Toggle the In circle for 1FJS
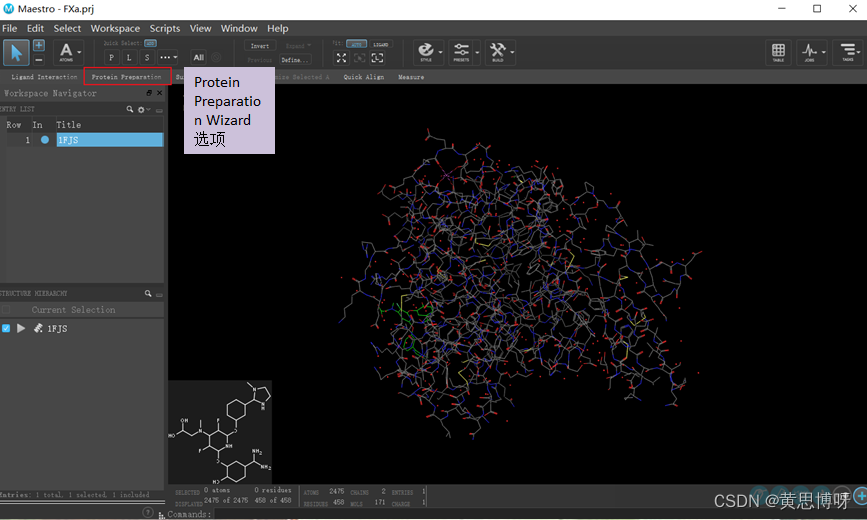Screen dimensions: 867x520 pyautogui.click(x=45, y=140)
